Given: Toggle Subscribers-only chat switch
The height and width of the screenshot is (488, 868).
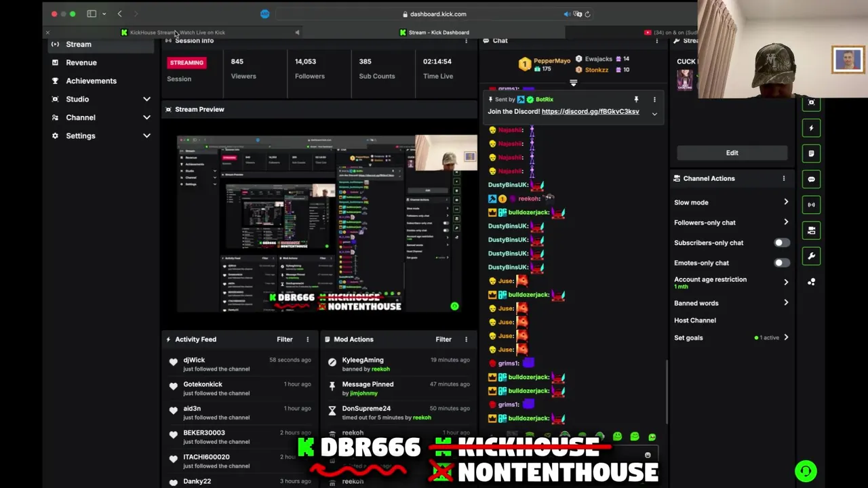Looking at the screenshot, I should [x=782, y=243].
